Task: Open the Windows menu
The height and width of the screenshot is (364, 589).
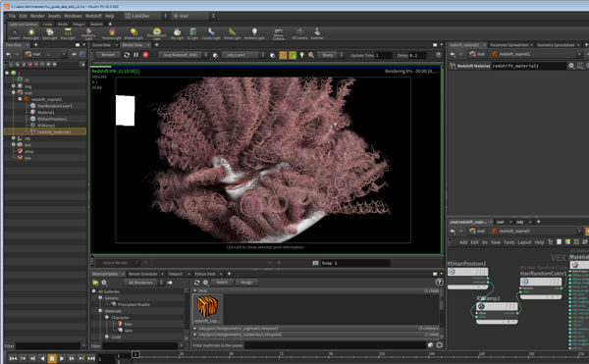Action: 73,16
